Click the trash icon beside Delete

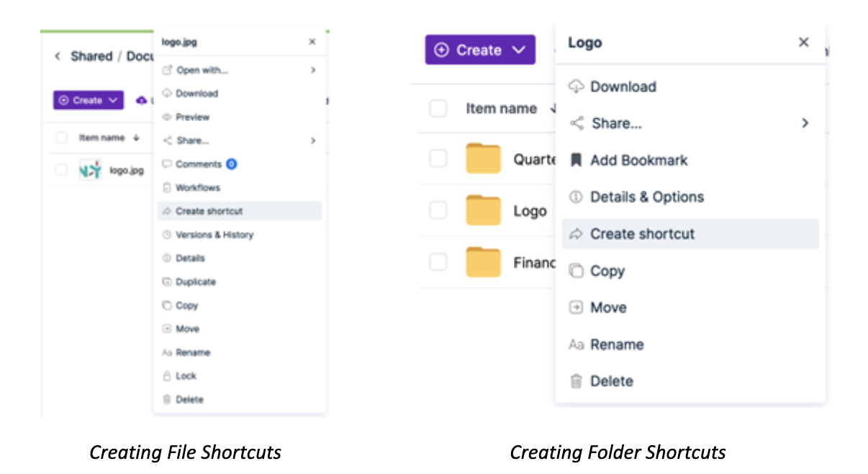click(575, 381)
